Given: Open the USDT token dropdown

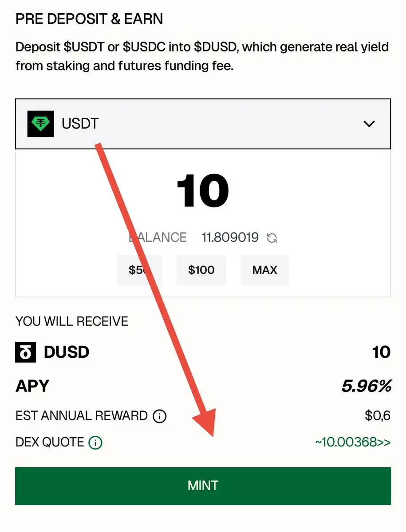Looking at the screenshot, I should (x=203, y=124).
